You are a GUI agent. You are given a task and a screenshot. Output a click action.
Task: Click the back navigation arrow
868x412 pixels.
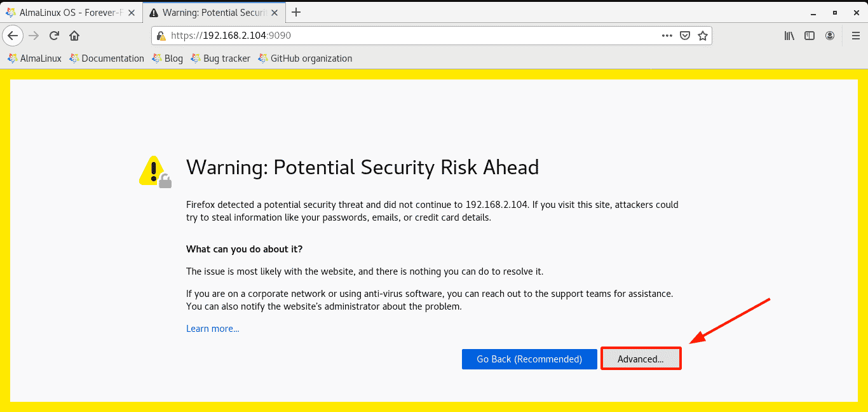(13, 36)
